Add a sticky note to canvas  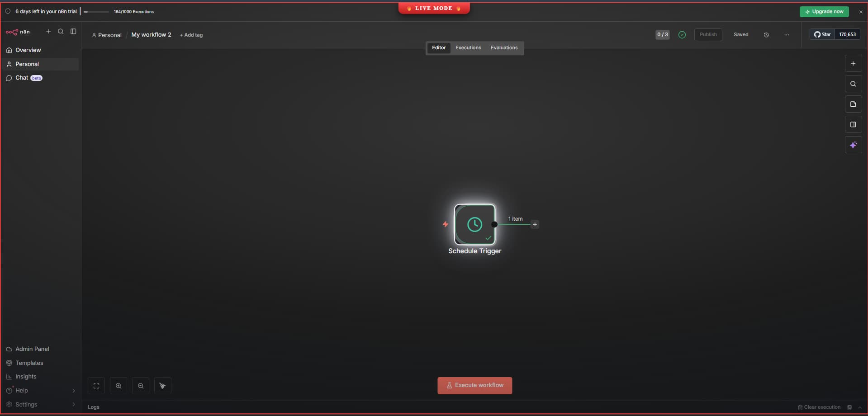(x=853, y=104)
